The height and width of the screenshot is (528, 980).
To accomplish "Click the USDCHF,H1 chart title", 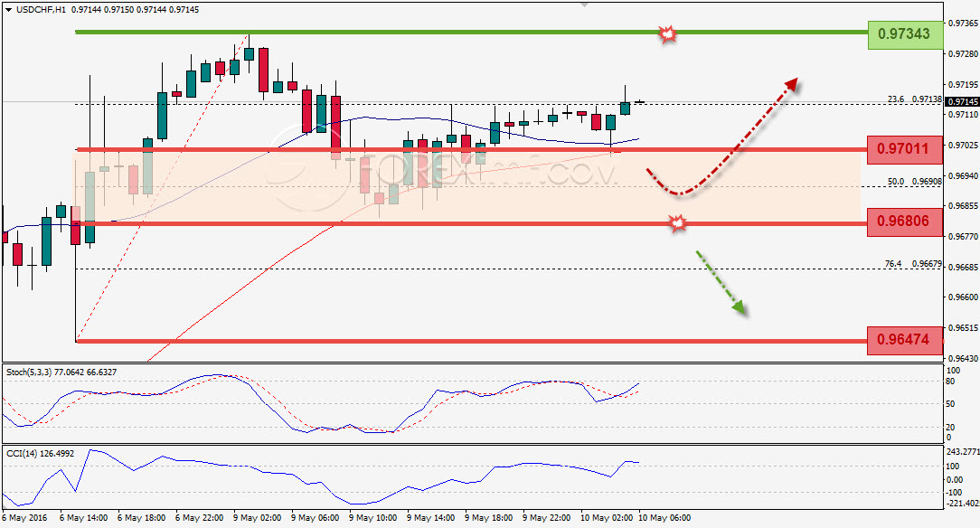I will [x=42, y=10].
